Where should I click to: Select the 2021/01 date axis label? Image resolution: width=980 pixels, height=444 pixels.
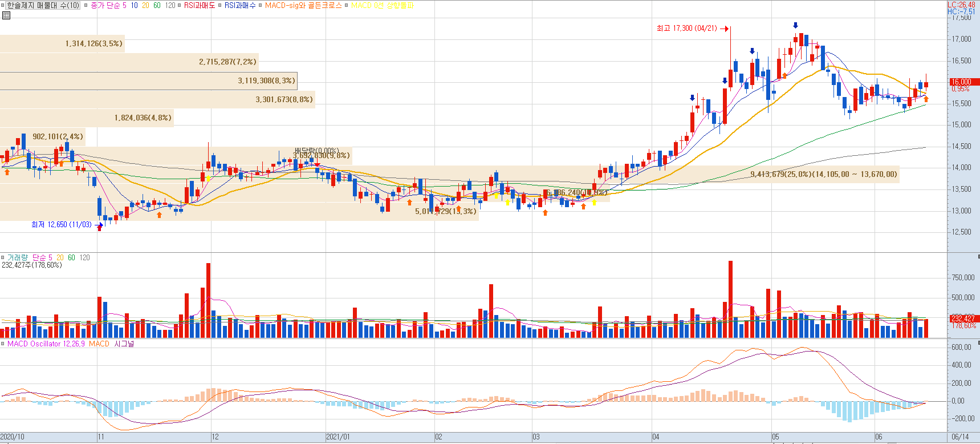pos(338,437)
